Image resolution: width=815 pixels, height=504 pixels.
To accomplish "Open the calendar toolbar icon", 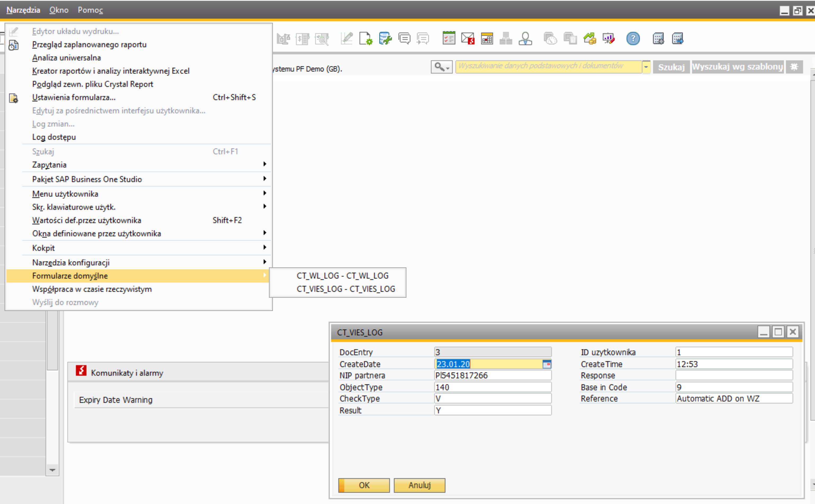I will 487,39.
